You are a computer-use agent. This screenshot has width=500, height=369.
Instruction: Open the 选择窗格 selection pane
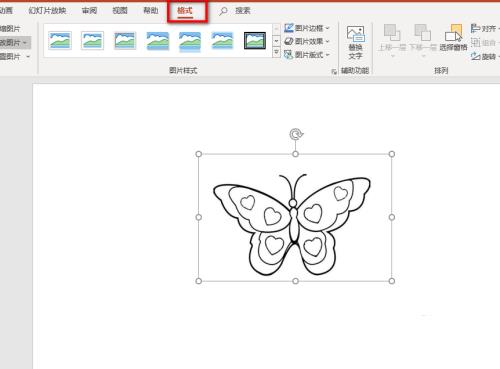[453, 38]
